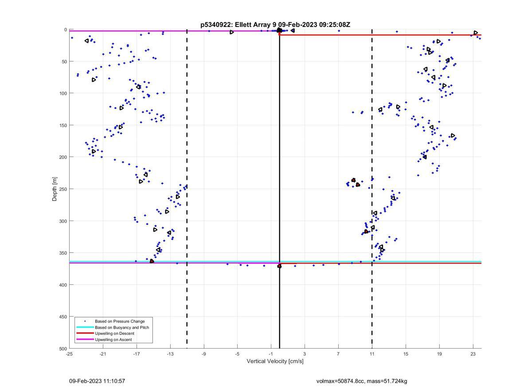Click legend entry 'Based on Pressure Change'

tap(120, 321)
